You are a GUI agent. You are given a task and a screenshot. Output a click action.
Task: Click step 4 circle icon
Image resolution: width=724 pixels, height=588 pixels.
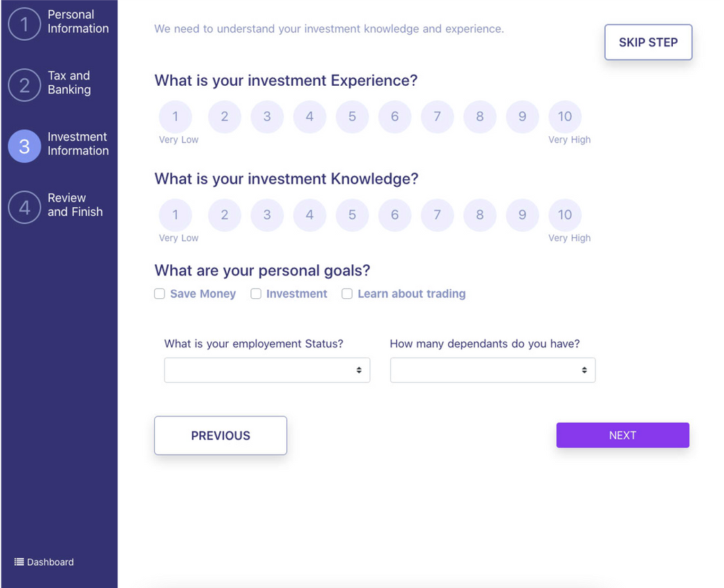point(24,207)
